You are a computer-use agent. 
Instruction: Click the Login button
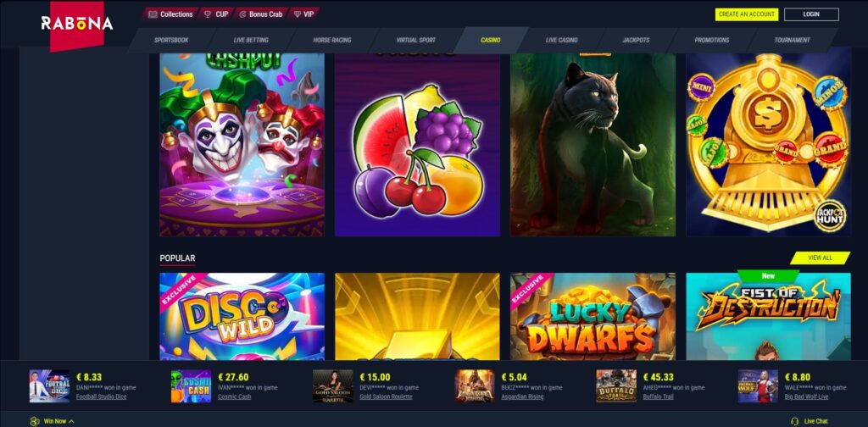[811, 14]
